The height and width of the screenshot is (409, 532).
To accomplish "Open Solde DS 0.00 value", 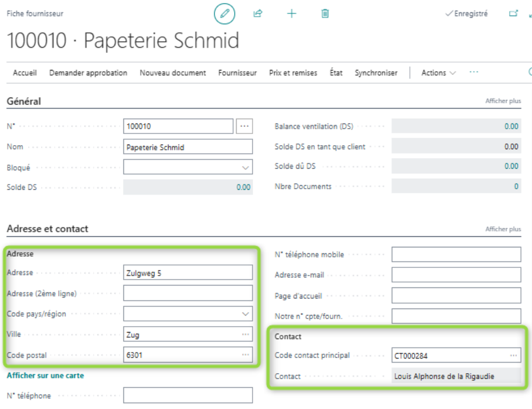I will click(x=243, y=187).
